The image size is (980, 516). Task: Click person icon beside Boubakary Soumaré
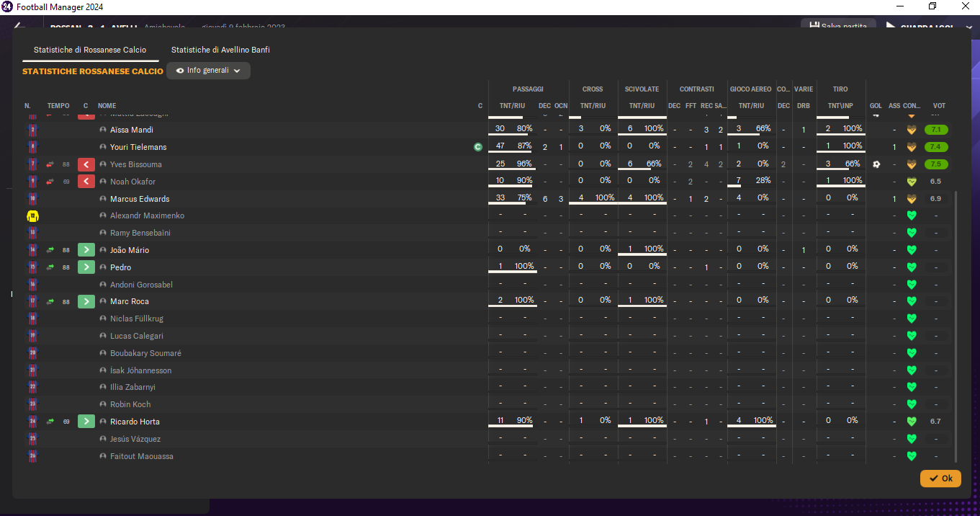(x=103, y=353)
